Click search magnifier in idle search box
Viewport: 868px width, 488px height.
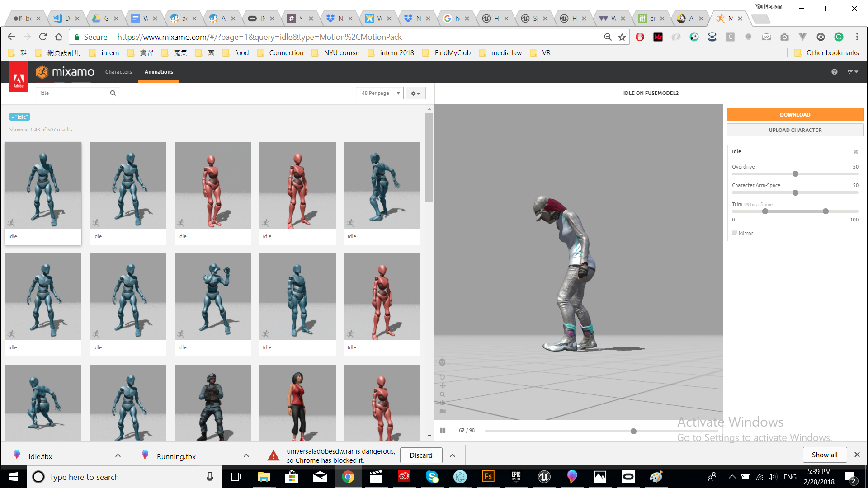tap(113, 93)
